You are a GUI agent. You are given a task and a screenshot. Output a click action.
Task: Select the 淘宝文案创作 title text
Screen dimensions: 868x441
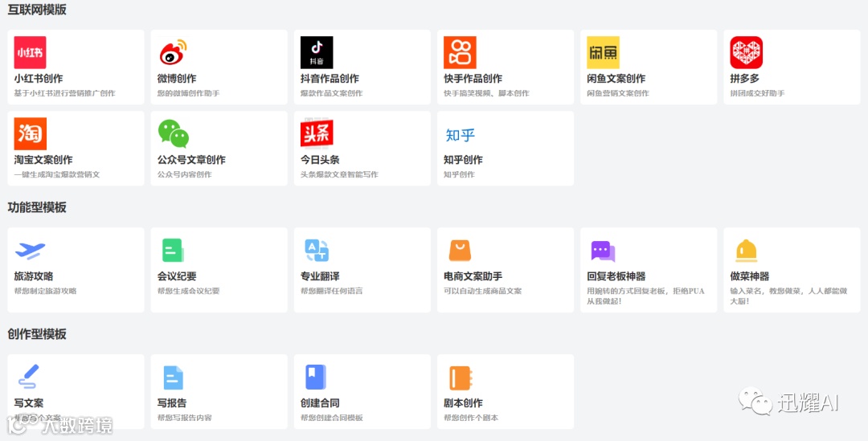[43, 160]
